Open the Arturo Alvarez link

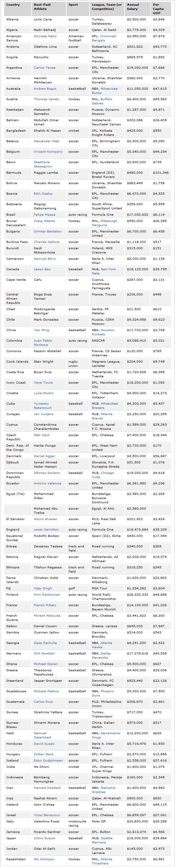(x=45, y=519)
